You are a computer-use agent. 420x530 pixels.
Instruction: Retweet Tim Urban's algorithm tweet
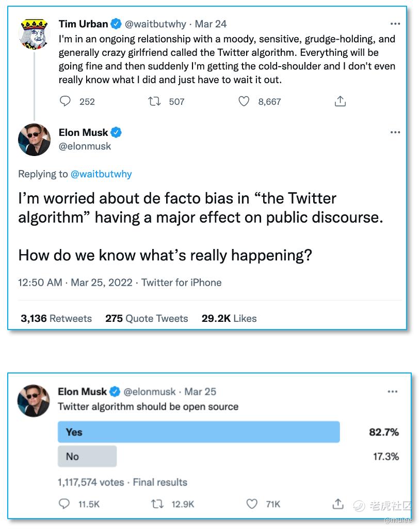154,101
